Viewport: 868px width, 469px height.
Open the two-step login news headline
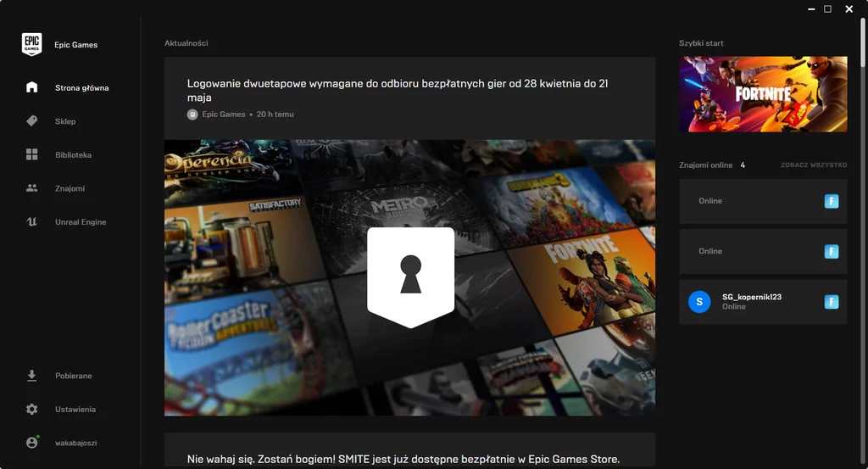[398, 90]
